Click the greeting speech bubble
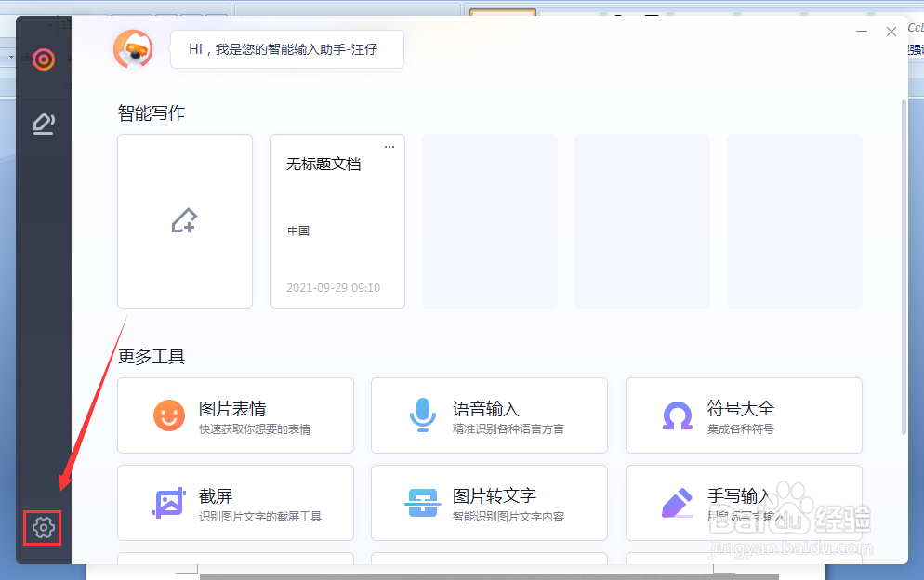Image resolution: width=924 pixels, height=580 pixels. (x=287, y=49)
